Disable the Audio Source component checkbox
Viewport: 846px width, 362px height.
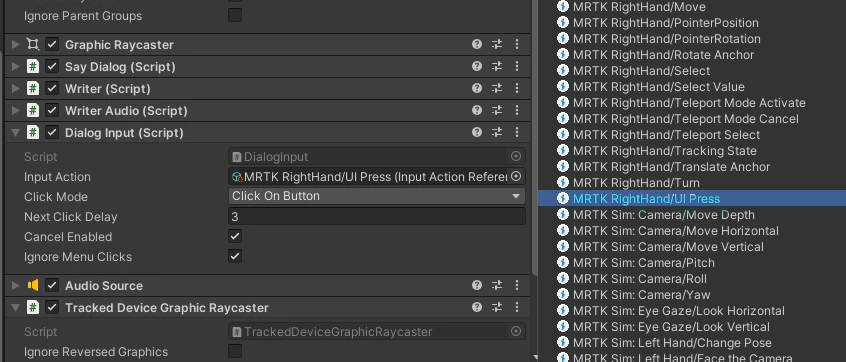52,285
